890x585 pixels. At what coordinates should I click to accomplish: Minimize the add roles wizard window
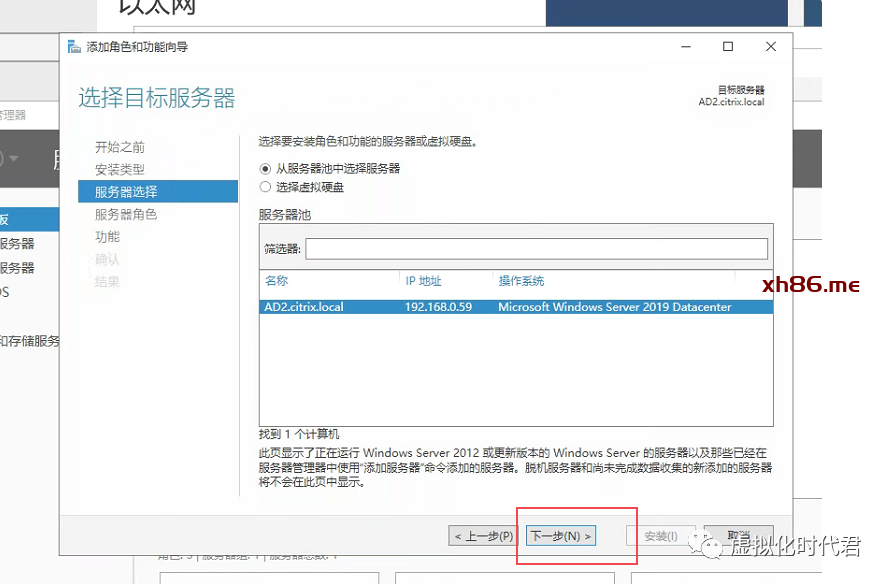tap(686, 47)
